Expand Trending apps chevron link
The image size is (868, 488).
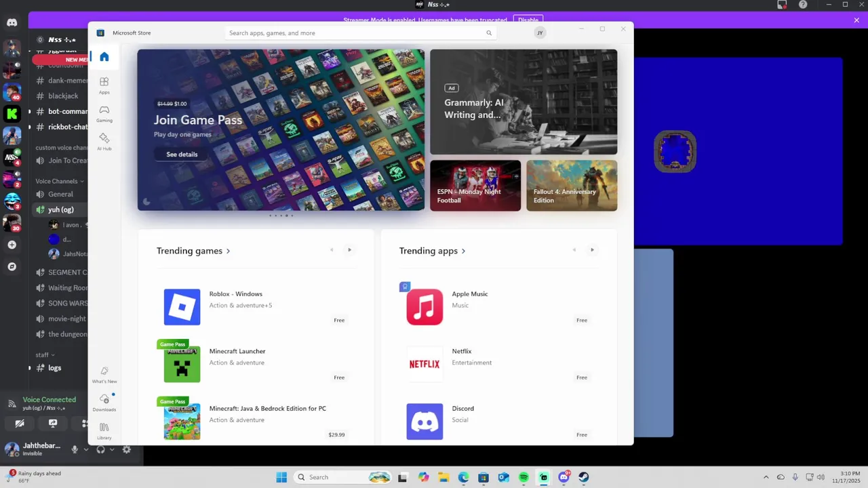pyautogui.click(x=463, y=251)
